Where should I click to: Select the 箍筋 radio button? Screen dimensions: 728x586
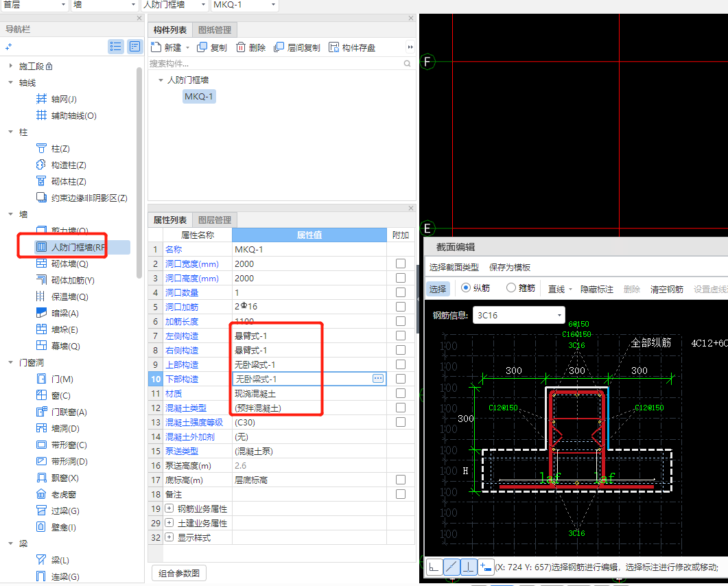point(510,288)
